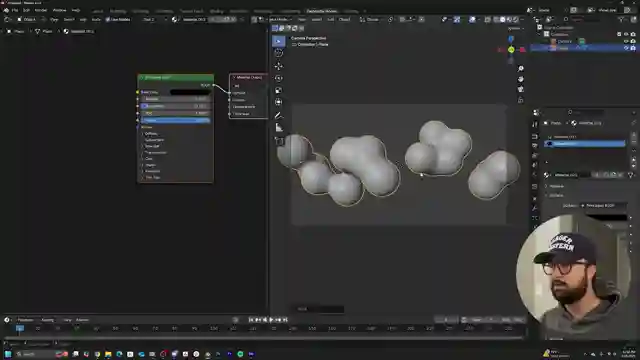Open the Window menu
640x360 pixels.
[60, 10]
